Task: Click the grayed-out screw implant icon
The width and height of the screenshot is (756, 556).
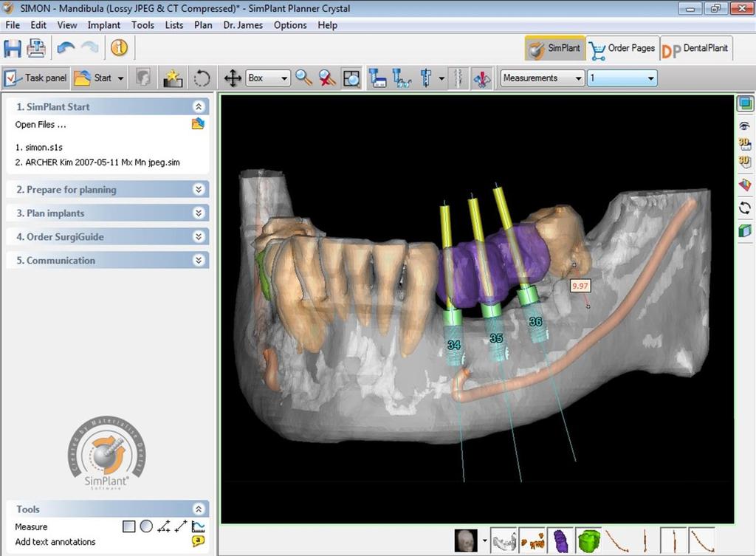Action: 458,78
